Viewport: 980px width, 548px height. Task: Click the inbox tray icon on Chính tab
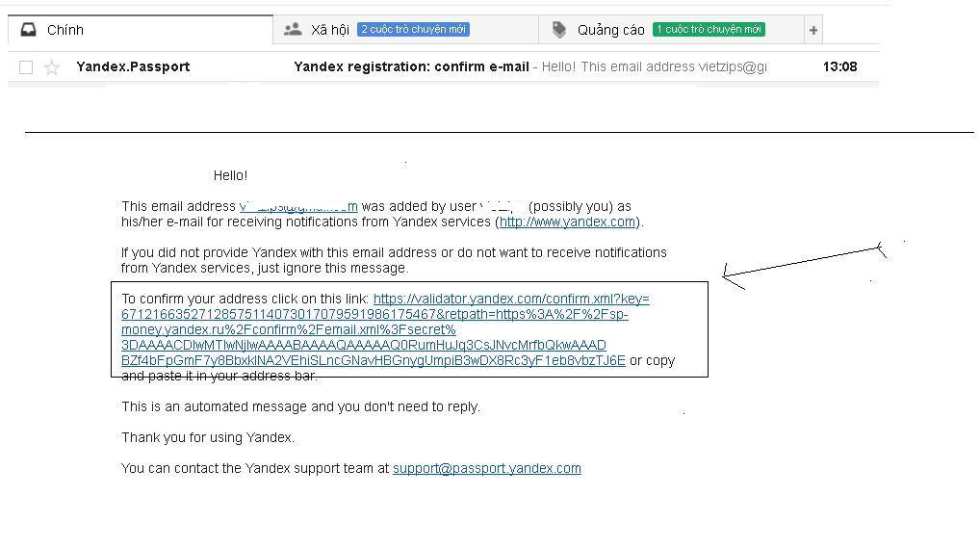point(28,30)
